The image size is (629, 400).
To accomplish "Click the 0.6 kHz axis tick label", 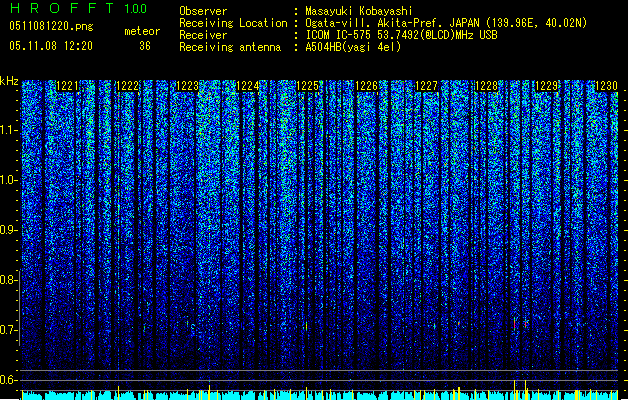I will (x=9, y=380).
